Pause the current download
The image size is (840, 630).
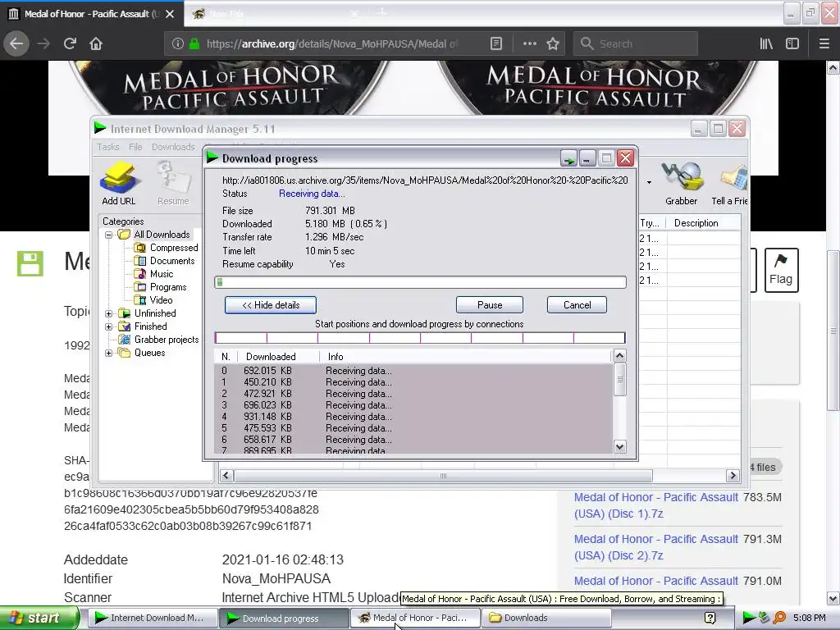coord(490,305)
